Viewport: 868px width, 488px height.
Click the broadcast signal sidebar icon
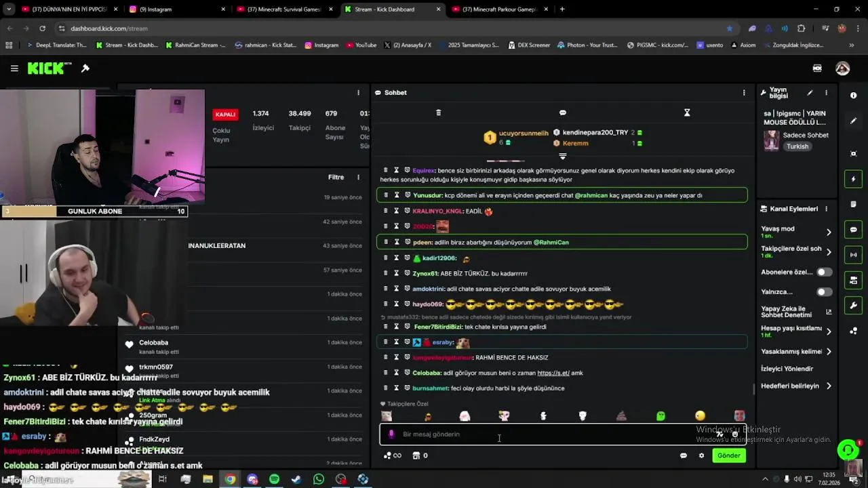pos(853,255)
